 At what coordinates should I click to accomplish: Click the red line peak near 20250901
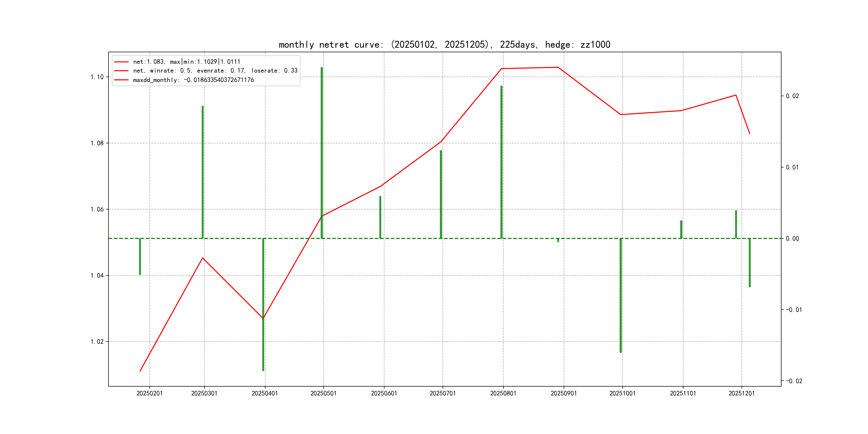(x=558, y=68)
